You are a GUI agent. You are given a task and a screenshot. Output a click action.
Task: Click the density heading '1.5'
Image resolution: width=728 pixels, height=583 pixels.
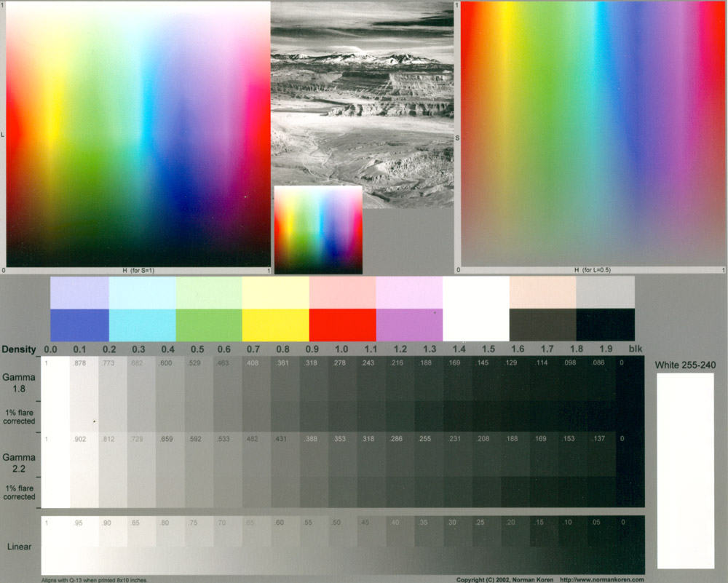point(488,349)
